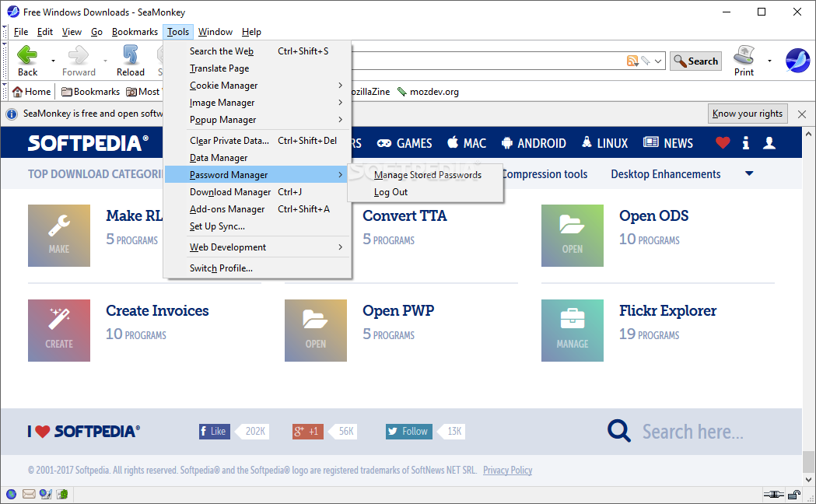Open the Help menu
Screen dimensions: 816x504
(251, 32)
